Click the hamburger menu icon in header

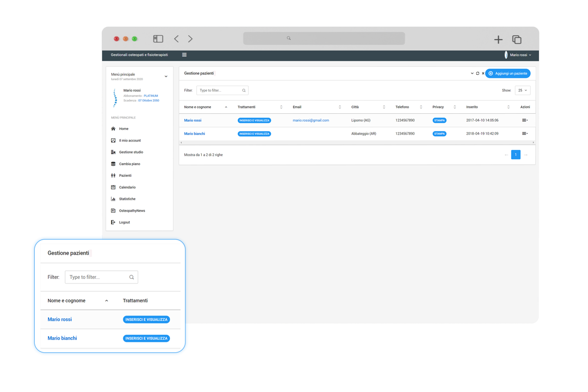tap(184, 55)
